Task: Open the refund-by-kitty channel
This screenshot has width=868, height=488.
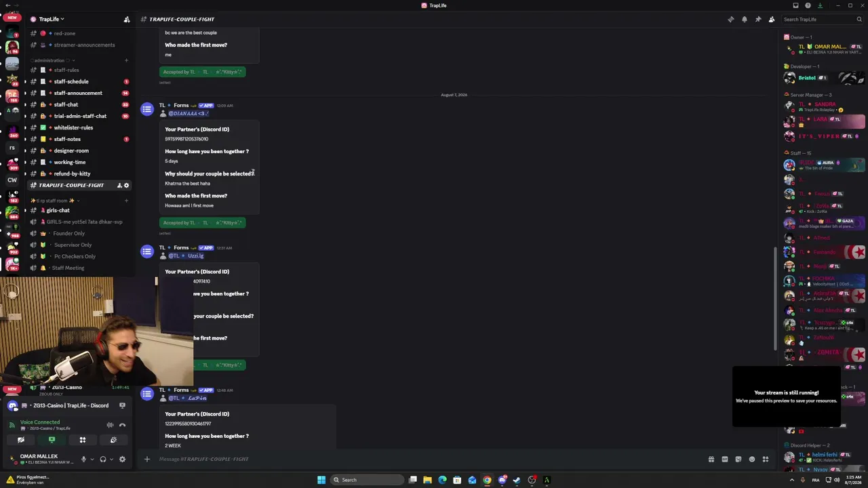Action: (x=80, y=174)
